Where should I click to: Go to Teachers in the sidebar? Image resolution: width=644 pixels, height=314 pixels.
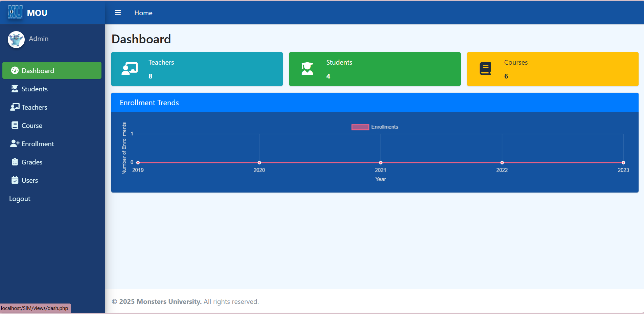52,107
